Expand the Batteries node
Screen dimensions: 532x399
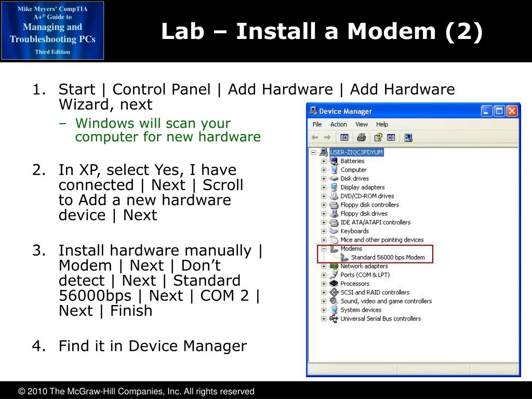click(324, 161)
